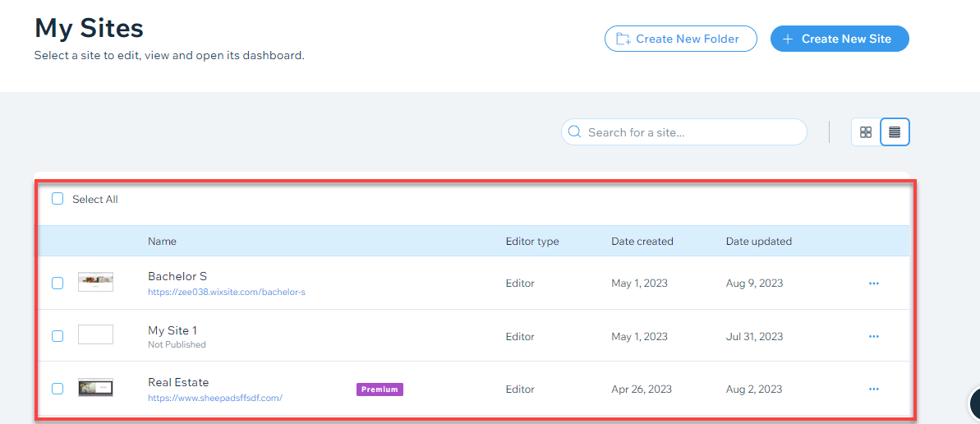Check the My Site 1 row checkbox
This screenshot has width=980, height=424.
[58, 336]
